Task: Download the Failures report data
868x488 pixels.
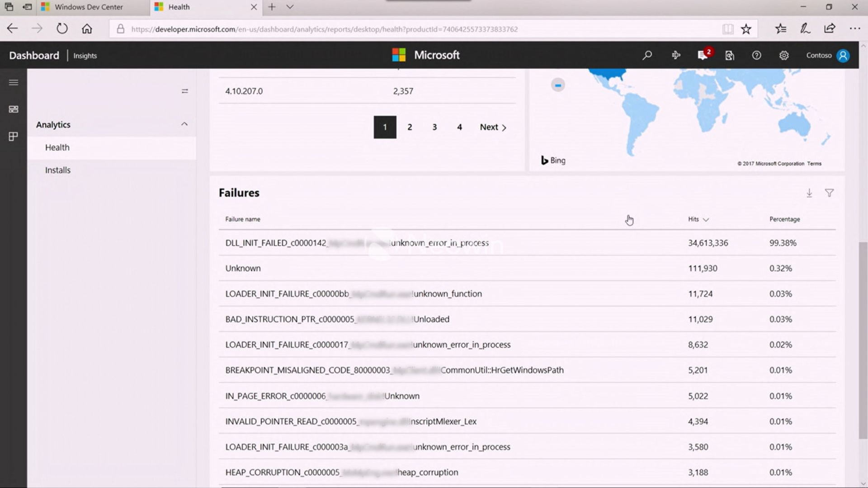Action: click(x=809, y=193)
